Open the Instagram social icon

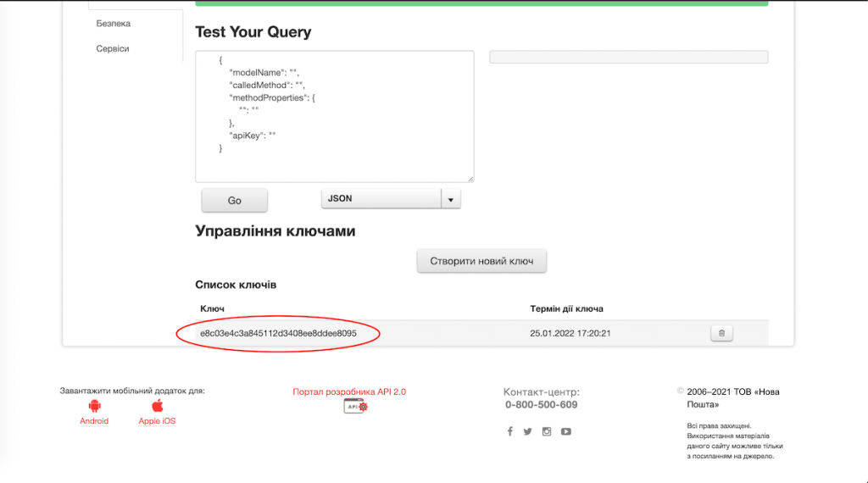tap(547, 431)
